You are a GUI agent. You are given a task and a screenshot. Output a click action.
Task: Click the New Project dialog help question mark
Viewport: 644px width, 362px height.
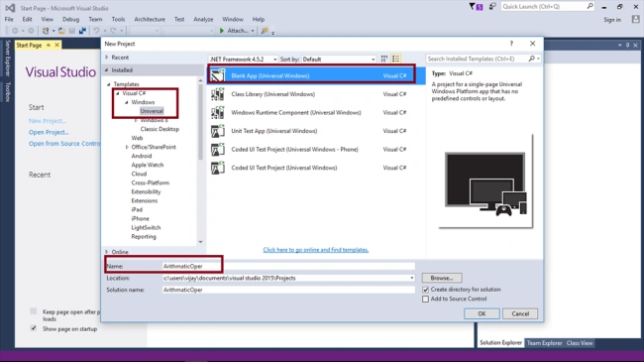[x=511, y=44]
